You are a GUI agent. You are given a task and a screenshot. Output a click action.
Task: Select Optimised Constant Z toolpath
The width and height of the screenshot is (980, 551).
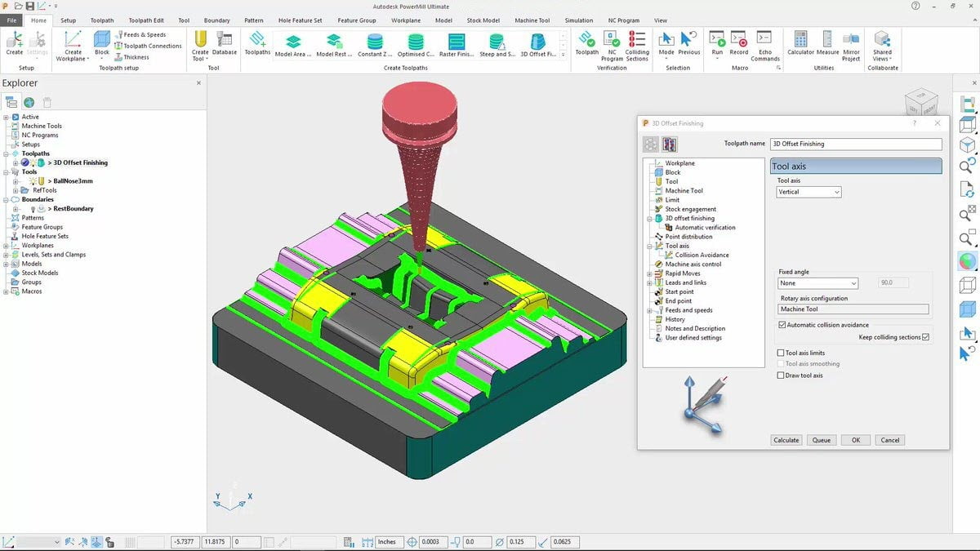(x=416, y=45)
